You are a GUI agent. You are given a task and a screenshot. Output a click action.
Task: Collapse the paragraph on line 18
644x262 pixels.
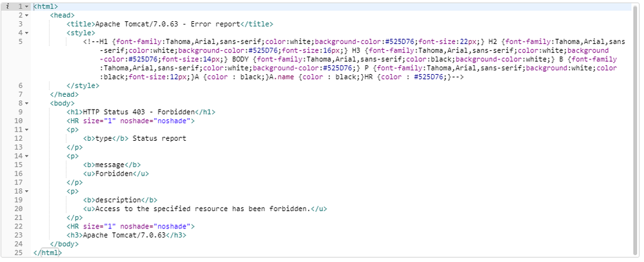tap(26, 191)
